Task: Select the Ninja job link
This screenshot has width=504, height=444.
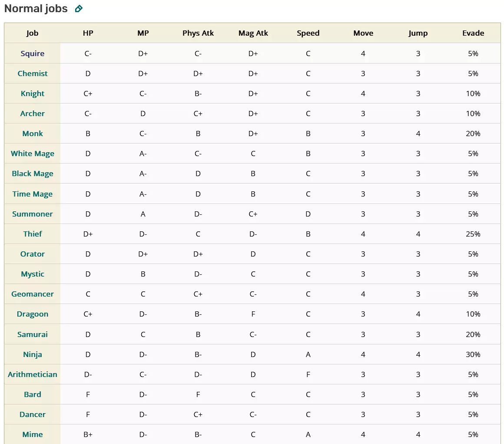Action: (x=33, y=354)
